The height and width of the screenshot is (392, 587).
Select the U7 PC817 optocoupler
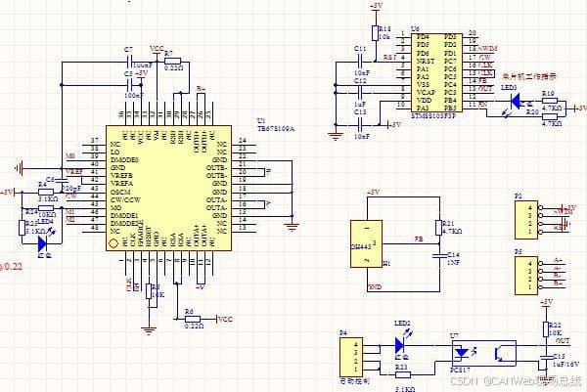484,353
